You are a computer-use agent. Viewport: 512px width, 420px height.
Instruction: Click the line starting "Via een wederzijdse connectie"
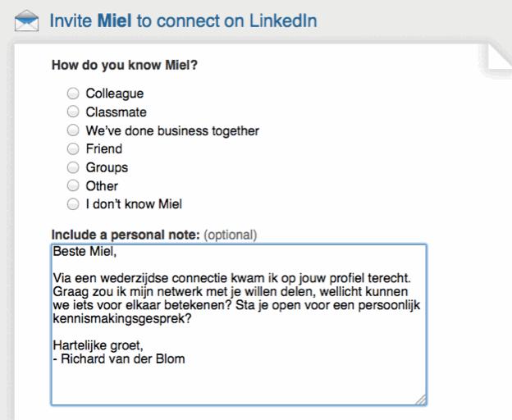237,281
